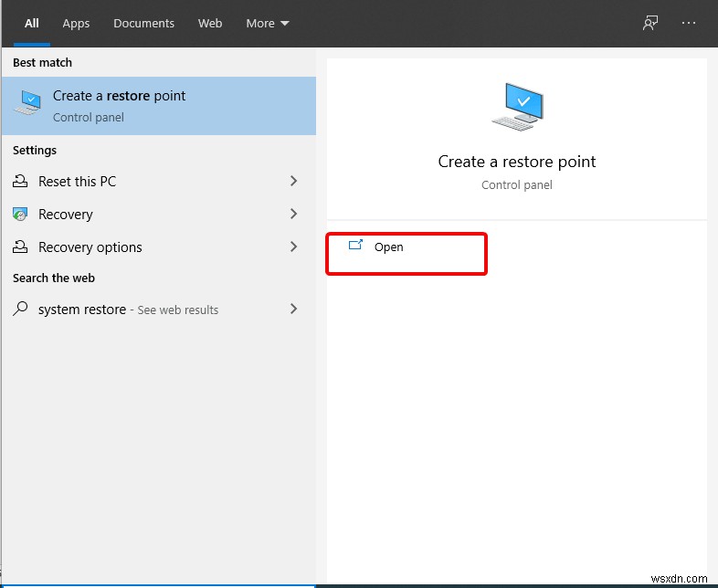Switch to the Documents tab
Viewport: 718px width, 588px height.
[x=143, y=24]
